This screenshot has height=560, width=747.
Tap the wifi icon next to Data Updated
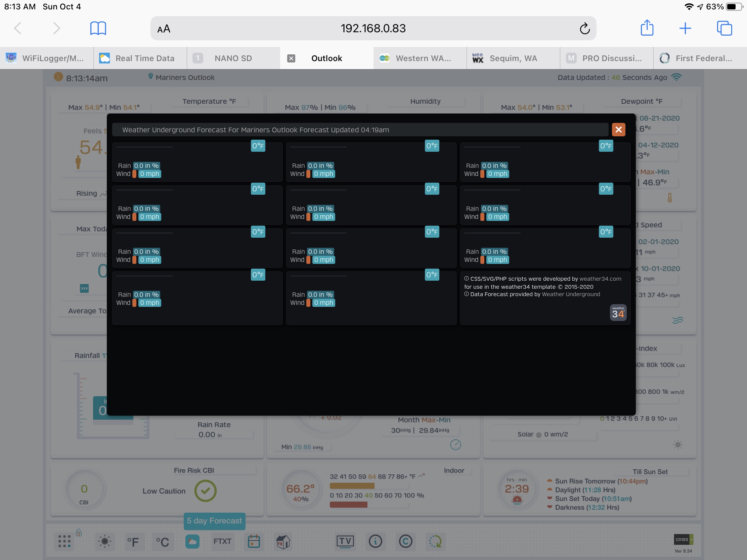(676, 77)
